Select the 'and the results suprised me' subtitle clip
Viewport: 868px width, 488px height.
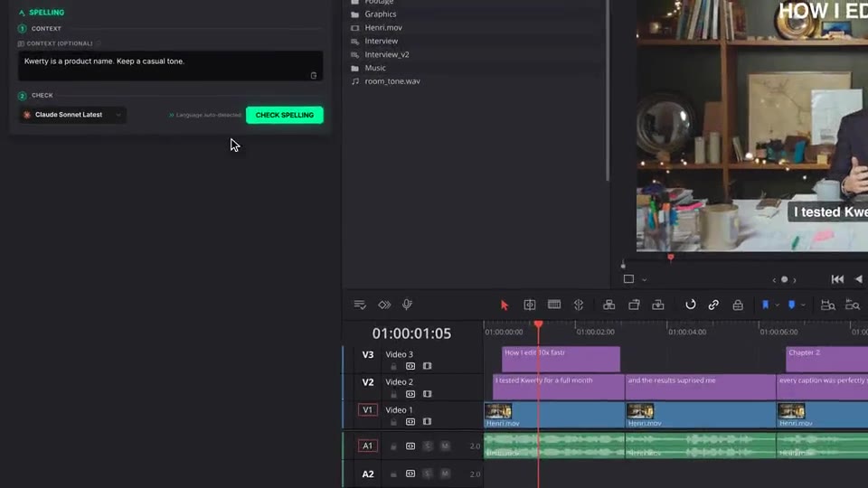(x=700, y=388)
